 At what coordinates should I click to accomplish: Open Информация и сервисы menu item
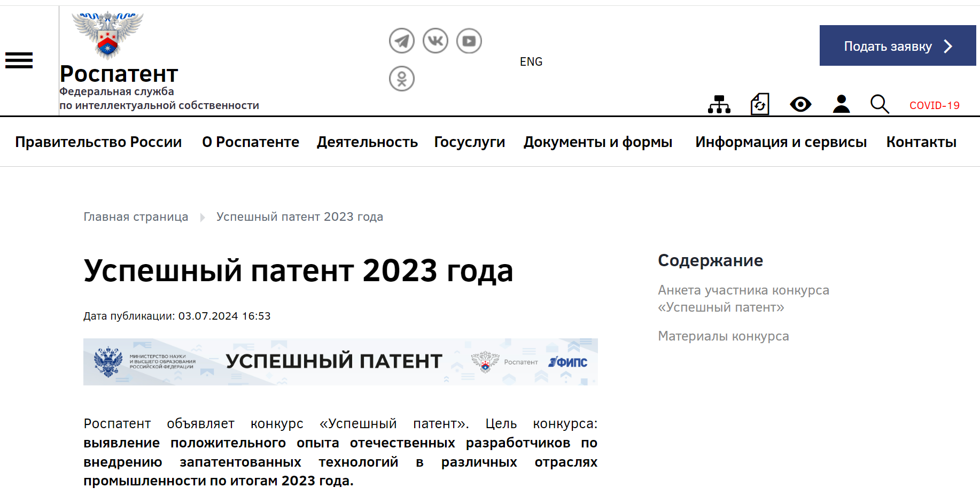click(x=781, y=142)
